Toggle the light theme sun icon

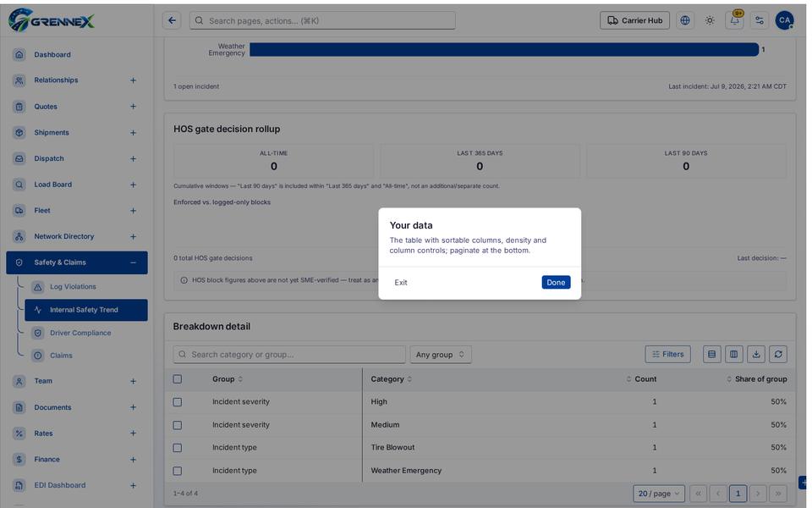[x=710, y=20]
